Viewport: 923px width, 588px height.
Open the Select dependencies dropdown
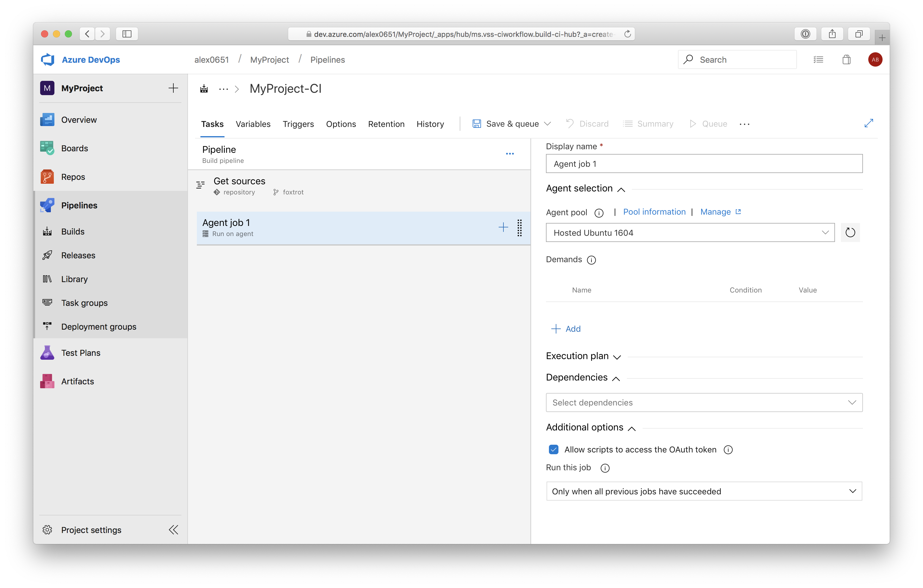click(x=704, y=403)
